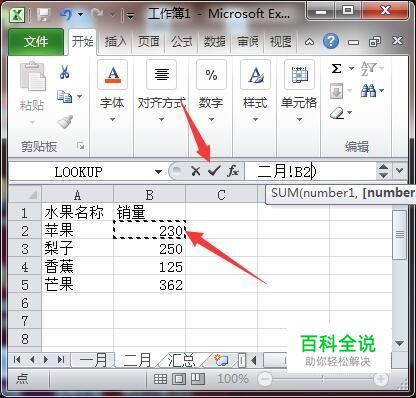Click the Find & Select binoculars icon
This screenshot has width=416, height=398.
(x=369, y=91)
